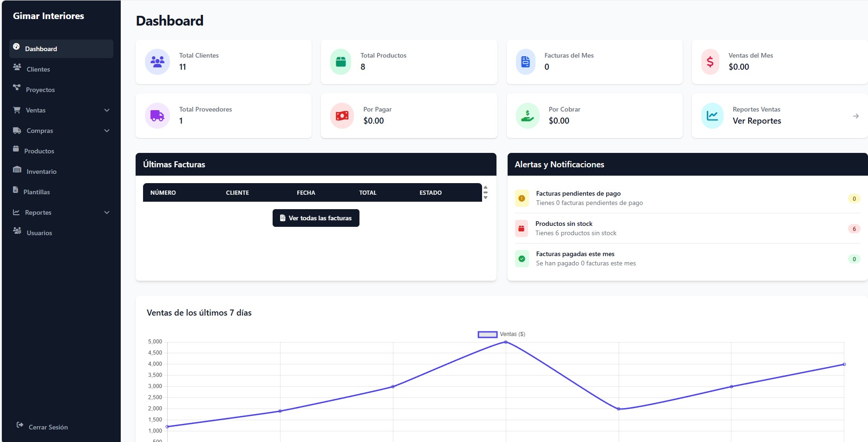Expand the Reportes sidebar submenu chevron
Image resolution: width=868 pixels, height=442 pixels.
click(107, 212)
